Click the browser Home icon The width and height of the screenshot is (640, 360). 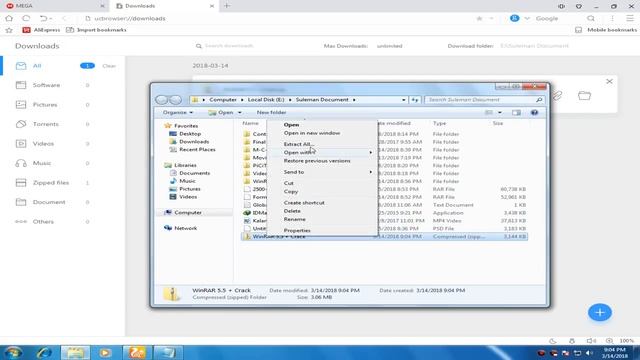(x=9, y=18)
